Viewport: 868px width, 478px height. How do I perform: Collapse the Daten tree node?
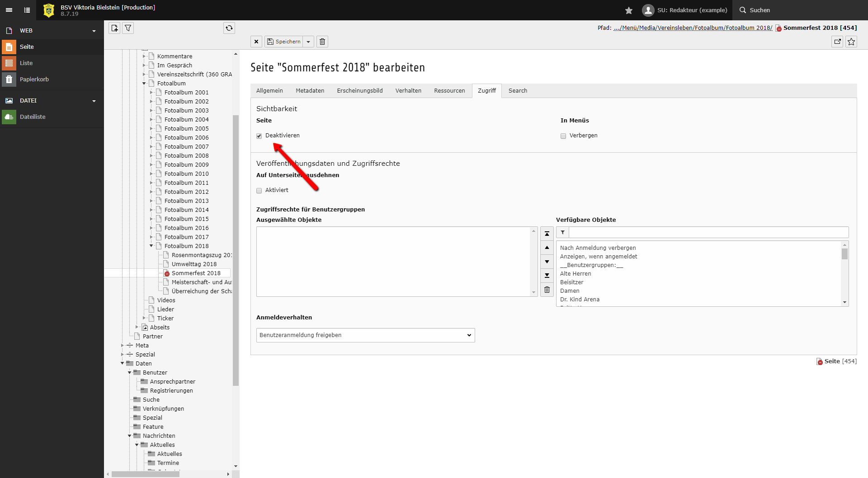point(123,363)
